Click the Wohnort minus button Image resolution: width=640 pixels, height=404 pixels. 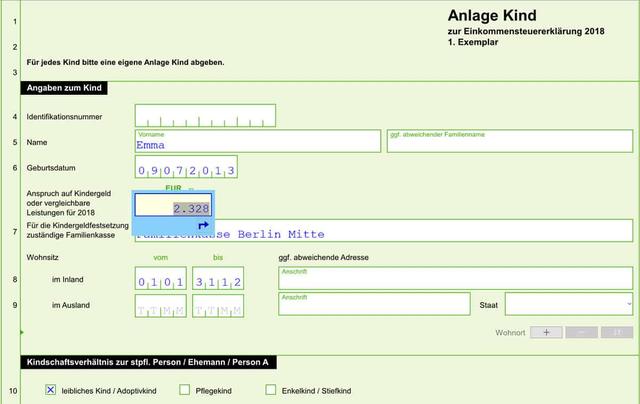tap(581, 332)
